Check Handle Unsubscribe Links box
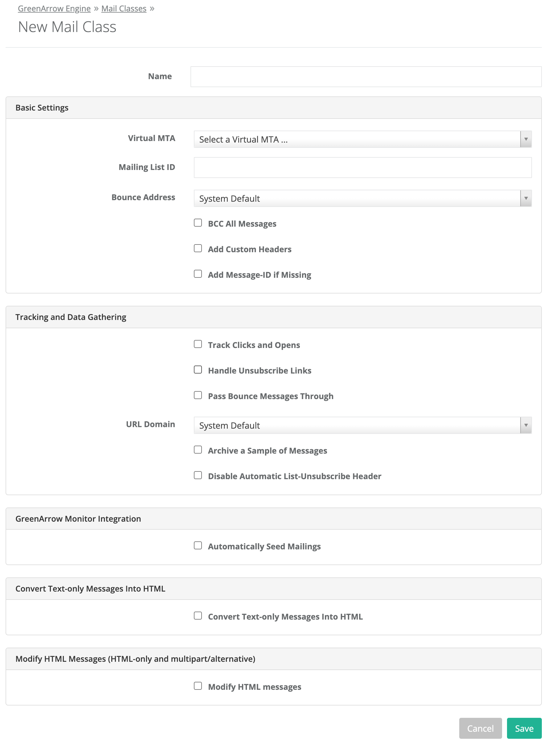The width and height of the screenshot is (548, 756). pos(198,370)
